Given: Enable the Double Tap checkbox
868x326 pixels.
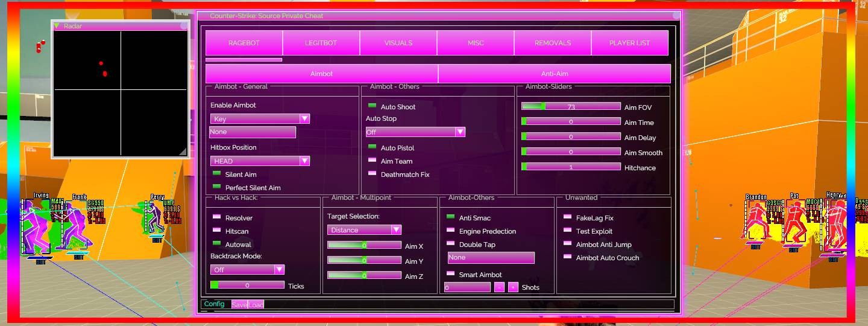Looking at the screenshot, I should click(451, 244).
